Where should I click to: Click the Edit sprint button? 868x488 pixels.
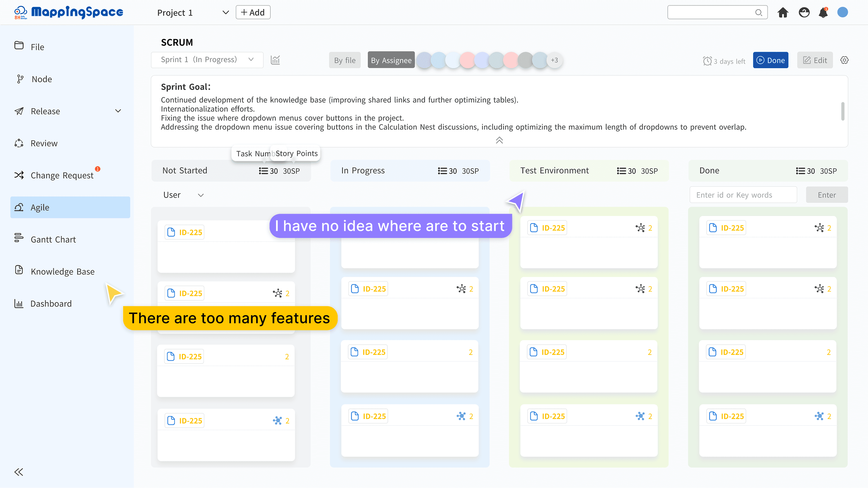(815, 60)
